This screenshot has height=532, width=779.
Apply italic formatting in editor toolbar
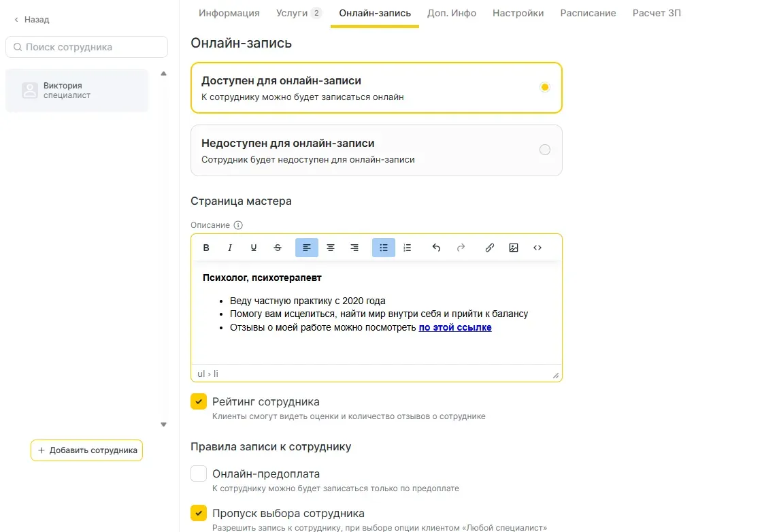230,248
